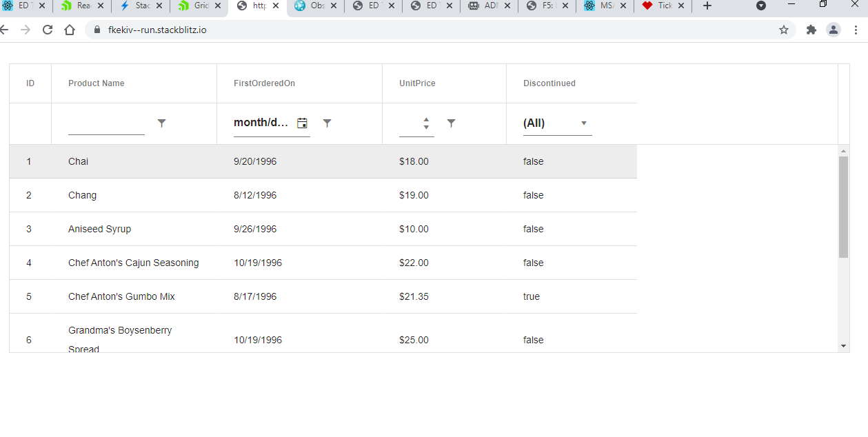This screenshot has height=437, width=868.
Task: Click the FirstOrderedOn filter funnel icon
Action: pos(327,123)
